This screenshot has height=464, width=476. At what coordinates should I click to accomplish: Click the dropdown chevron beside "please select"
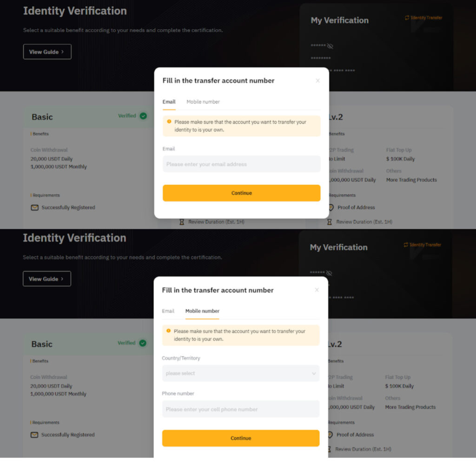tap(314, 373)
